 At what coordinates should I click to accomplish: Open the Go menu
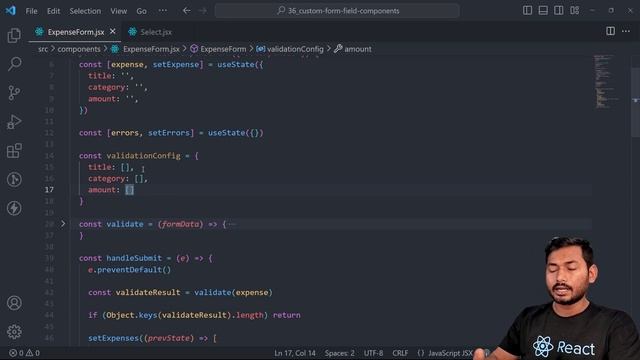[141, 11]
